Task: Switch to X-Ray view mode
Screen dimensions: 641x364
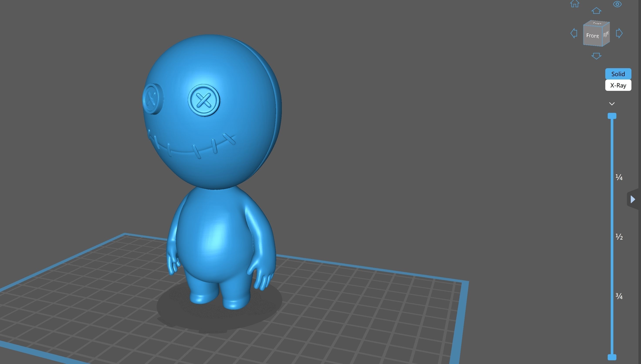Action: (618, 85)
